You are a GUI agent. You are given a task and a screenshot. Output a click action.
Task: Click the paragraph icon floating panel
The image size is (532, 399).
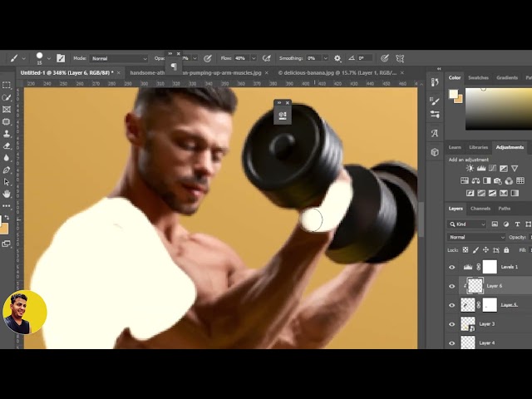click(174, 66)
